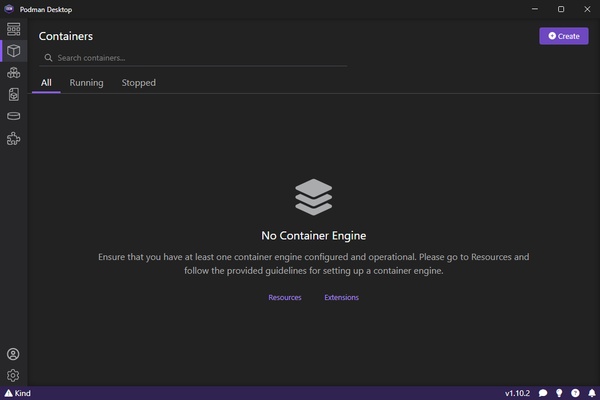Image resolution: width=600 pixels, height=400 pixels.
Task: Open the Dashboard from the sidebar
Action: click(x=13, y=29)
